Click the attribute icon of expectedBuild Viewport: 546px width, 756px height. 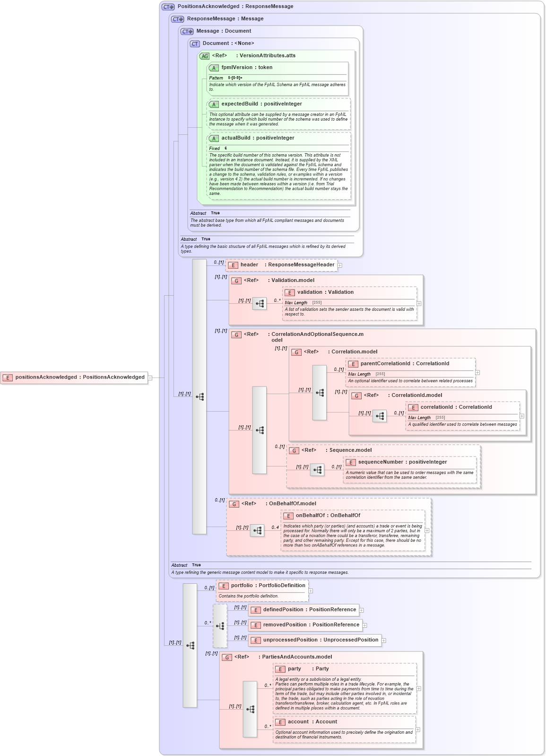click(214, 105)
